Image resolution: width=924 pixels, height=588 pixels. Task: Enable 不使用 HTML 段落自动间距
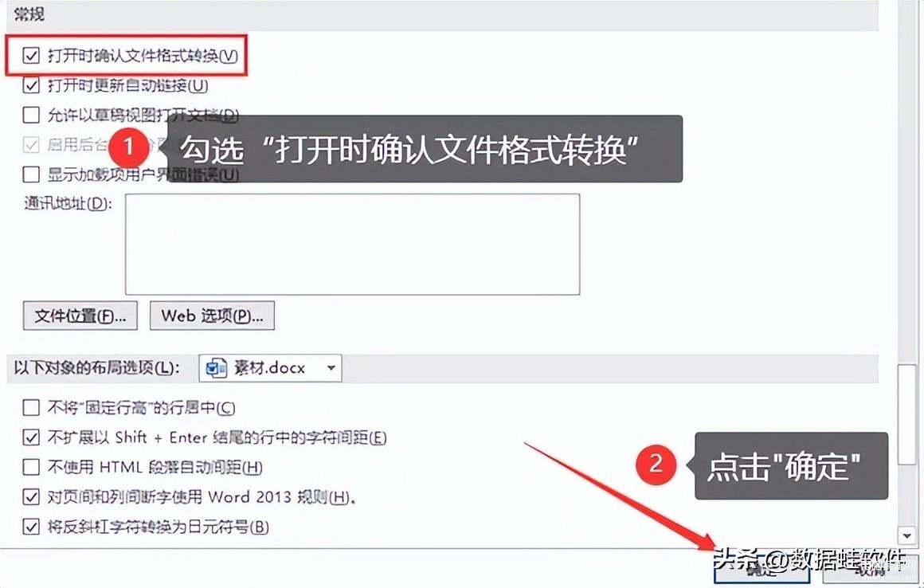30,467
